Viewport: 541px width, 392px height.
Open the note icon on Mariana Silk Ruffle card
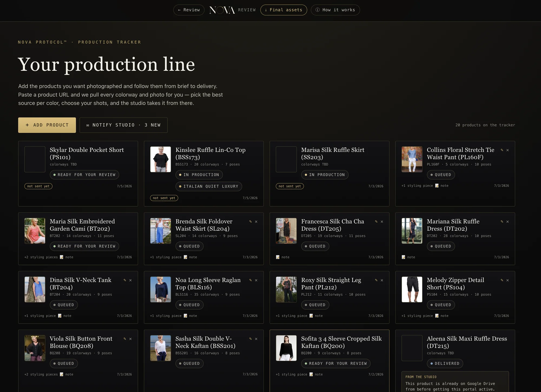tap(404, 257)
